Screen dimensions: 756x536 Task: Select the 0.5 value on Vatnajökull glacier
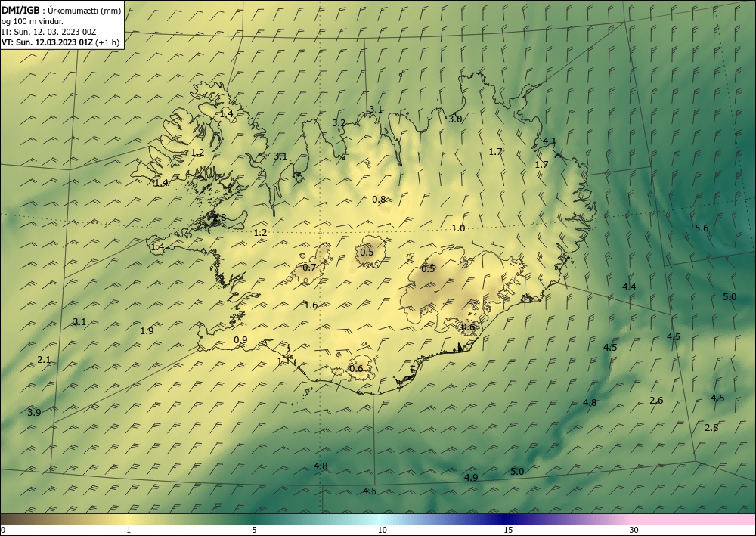point(428,269)
